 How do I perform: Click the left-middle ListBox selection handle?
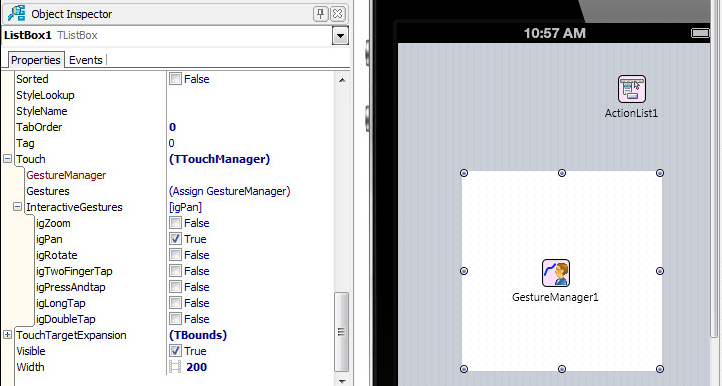pyautogui.click(x=464, y=271)
